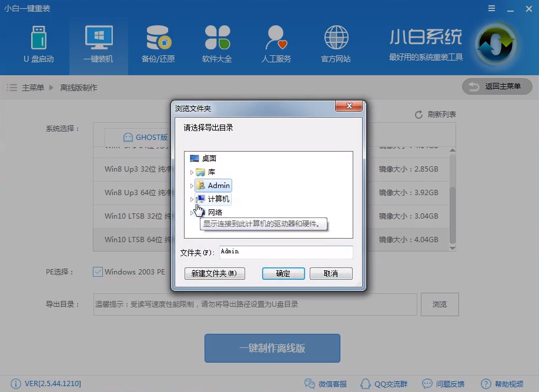Select the 一键装机 (one-click install) icon
539x392 pixels.
pos(98,44)
